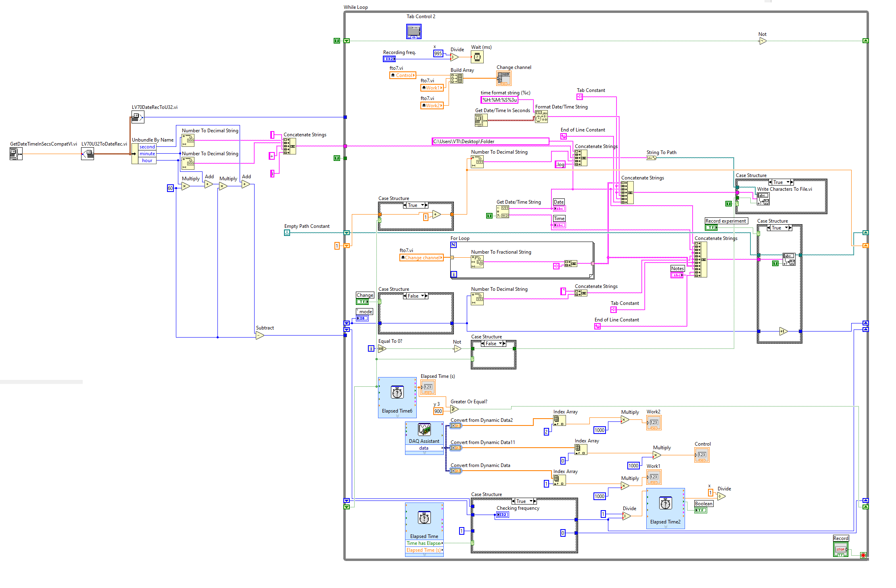This screenshot has height=588, width=896.
Task: Select the hour element in Unbundle By Name
Action: click(x=147, y=161)
